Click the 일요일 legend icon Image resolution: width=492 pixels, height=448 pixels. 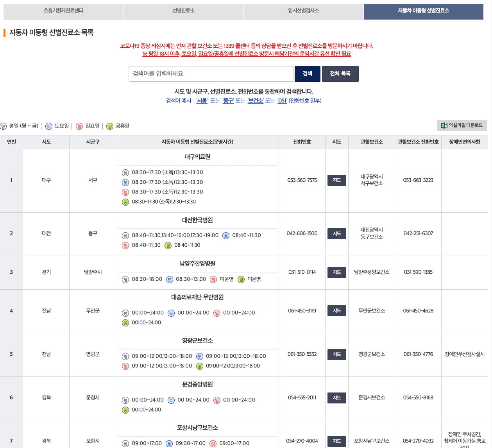pyautogui.click(x=79, y=126)
